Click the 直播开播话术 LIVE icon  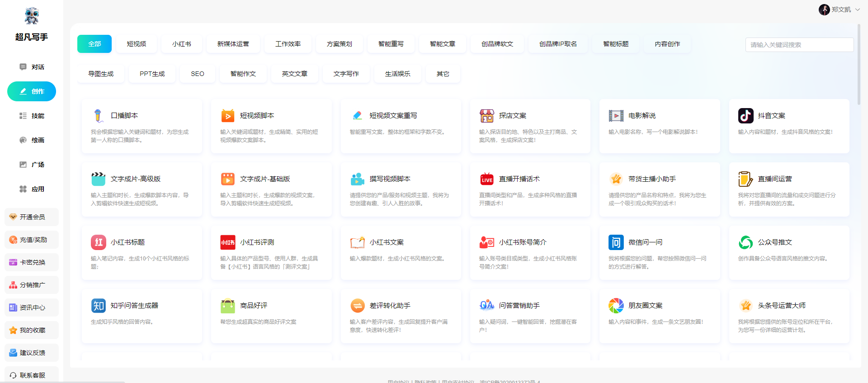(486, 179)
